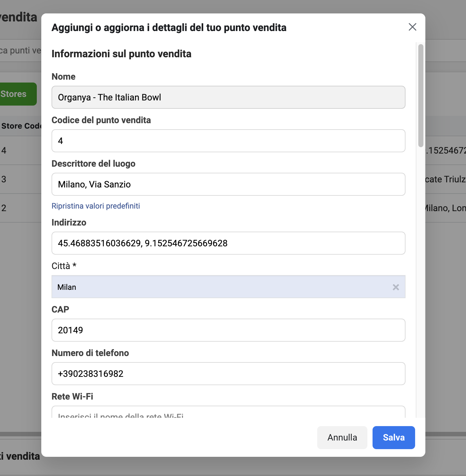Edit the Descrittore del luogo field
Screen dimensions: 466x476
coord(229,184)
